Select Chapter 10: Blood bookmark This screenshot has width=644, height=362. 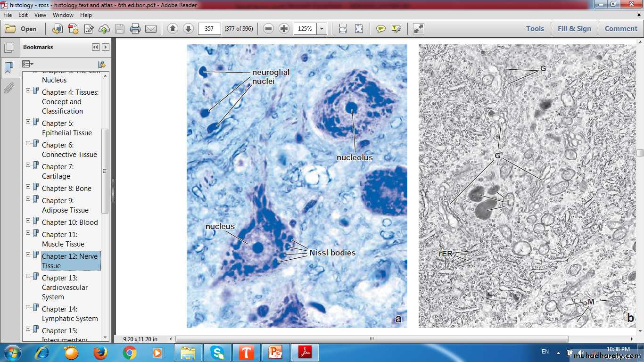point(70,222)
